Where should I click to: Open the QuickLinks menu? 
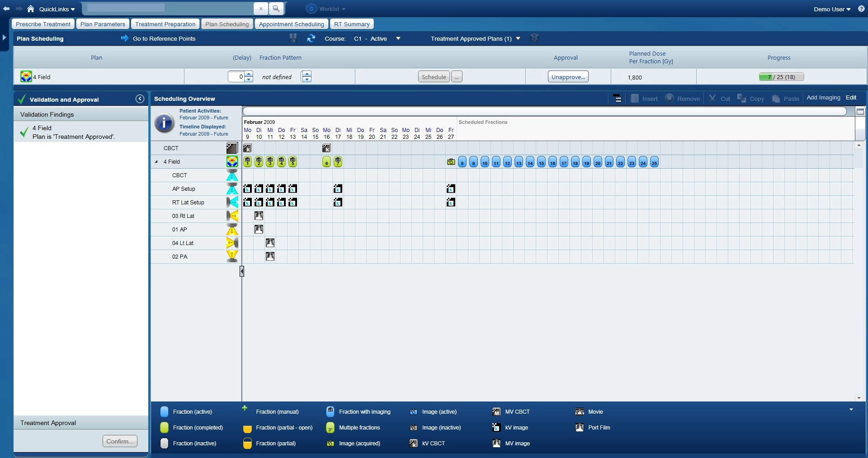pos(57,9)
